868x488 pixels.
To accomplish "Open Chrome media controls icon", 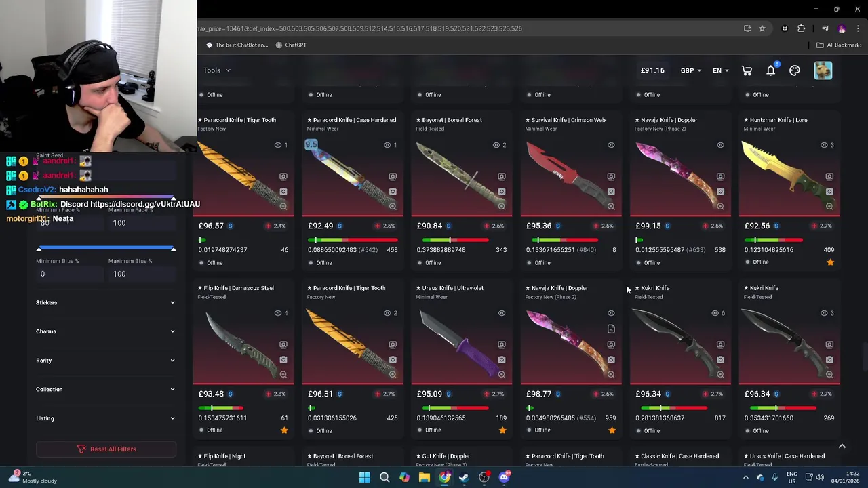I will point(825,28).
